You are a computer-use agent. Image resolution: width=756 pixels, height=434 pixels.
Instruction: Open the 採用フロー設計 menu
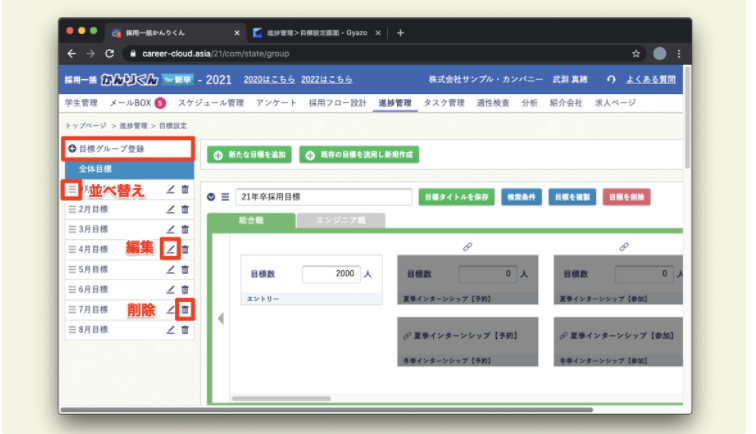click(x=338, y=103)
